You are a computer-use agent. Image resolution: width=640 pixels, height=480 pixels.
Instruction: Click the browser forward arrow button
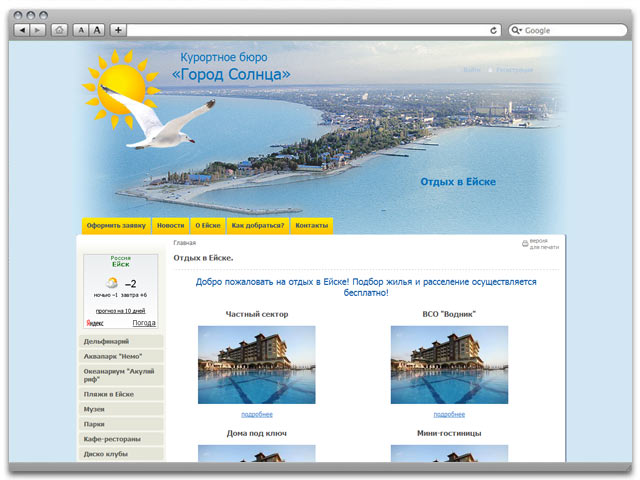38,30
